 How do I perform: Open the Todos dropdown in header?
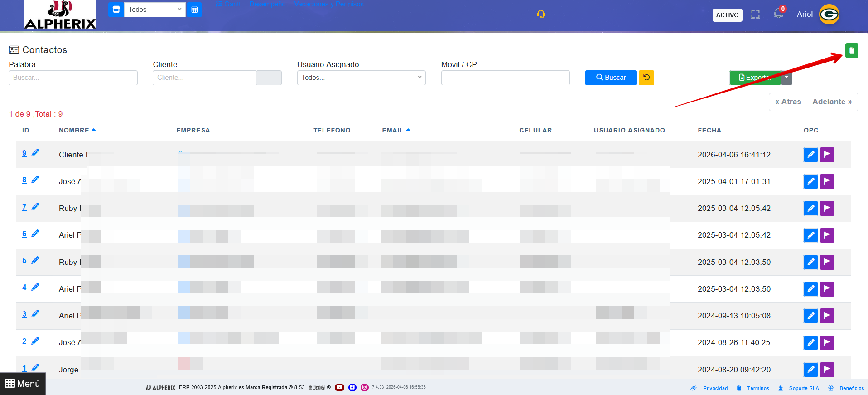154,10
